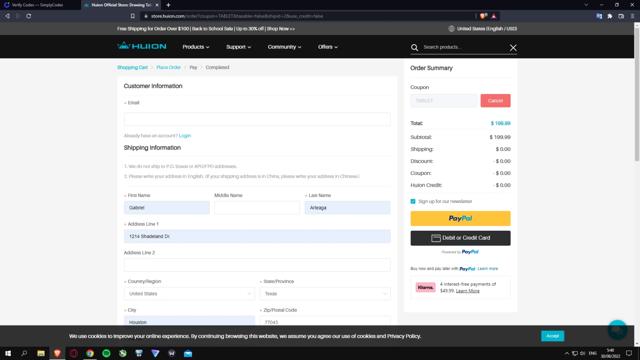Click the Klarna logo

(425, 287)
